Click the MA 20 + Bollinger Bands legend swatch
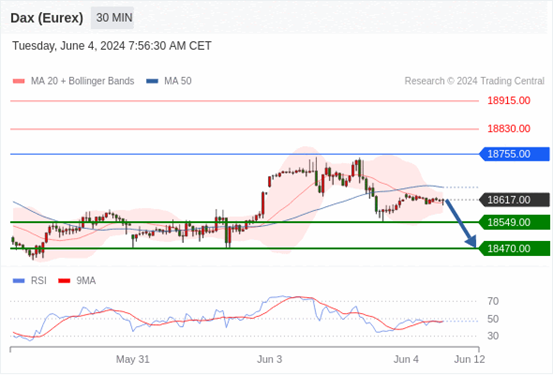Viewport: 553px width, 375px height. pyautogui.click(x=19, y=81)
